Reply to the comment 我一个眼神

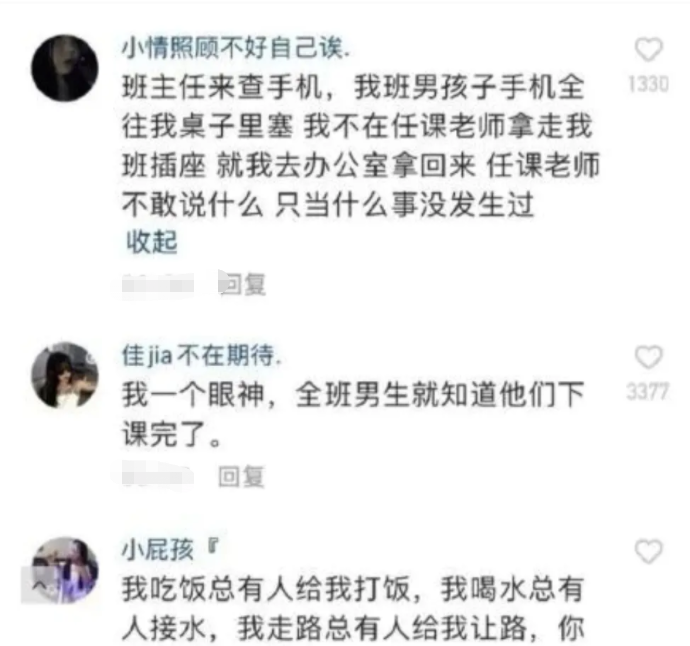tap(242, 476)
